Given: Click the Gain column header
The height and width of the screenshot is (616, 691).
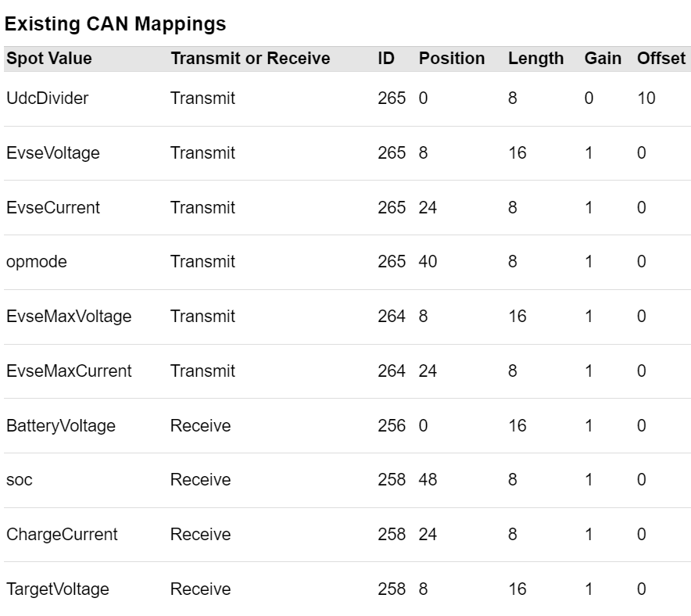Looking at the screenshot, I should click(x=603, y=59).
